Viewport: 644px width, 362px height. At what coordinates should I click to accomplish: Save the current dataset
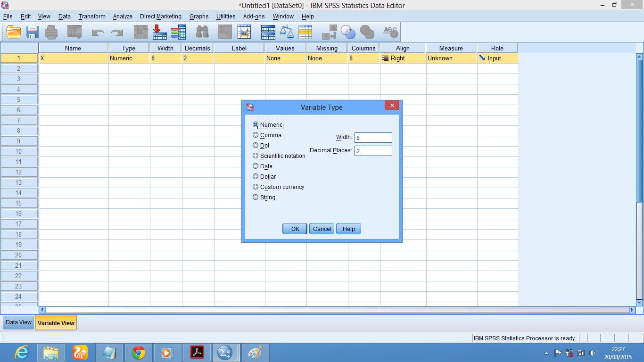click(32, 32)
